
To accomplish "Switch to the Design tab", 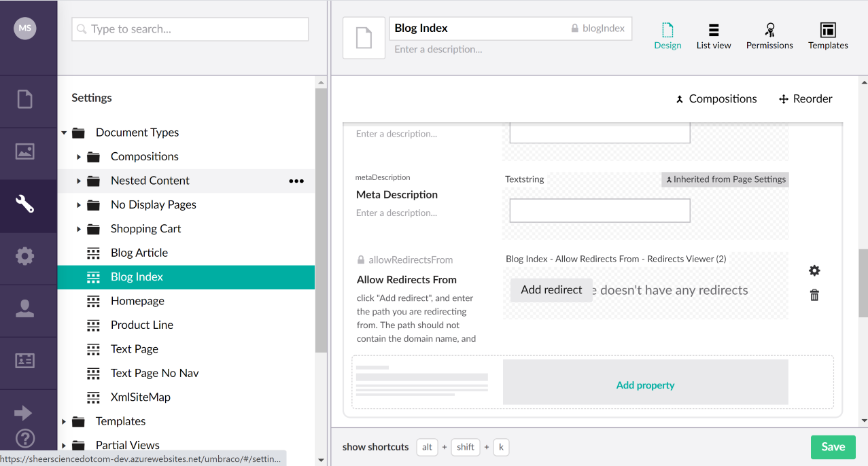I will [x=667, y=36].
